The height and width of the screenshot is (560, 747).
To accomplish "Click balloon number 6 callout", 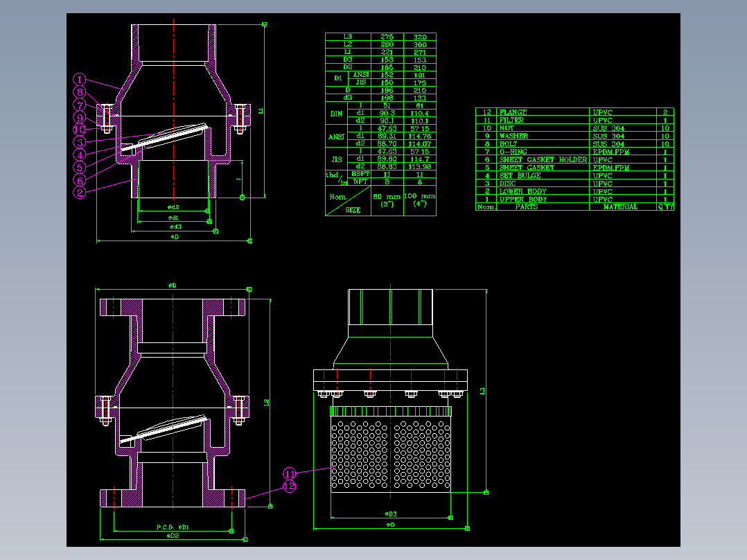I will click(80, 180).
